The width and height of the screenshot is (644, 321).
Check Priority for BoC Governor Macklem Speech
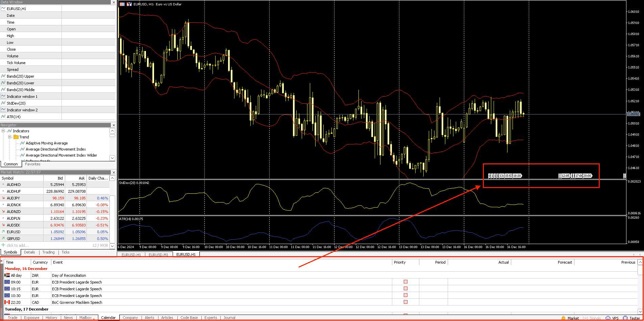coord(405,302)
